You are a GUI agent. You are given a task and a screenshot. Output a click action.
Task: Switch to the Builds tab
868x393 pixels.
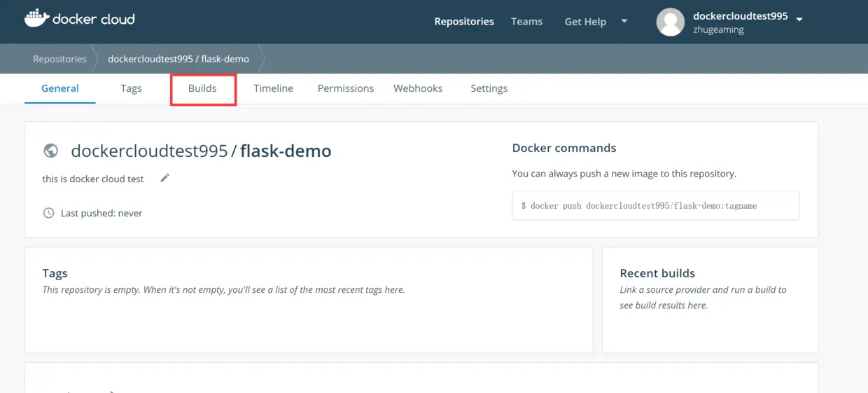tap(202, 88)
